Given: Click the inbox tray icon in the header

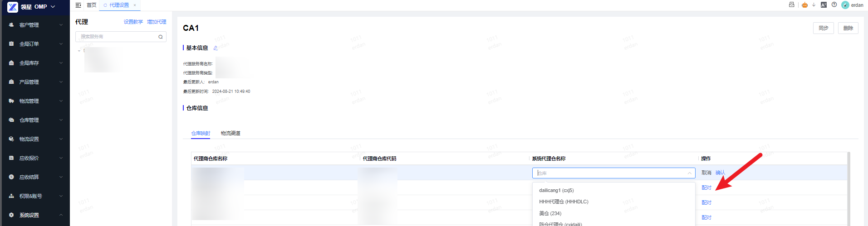Looking at the screenshot, I should tap(791, 5).
